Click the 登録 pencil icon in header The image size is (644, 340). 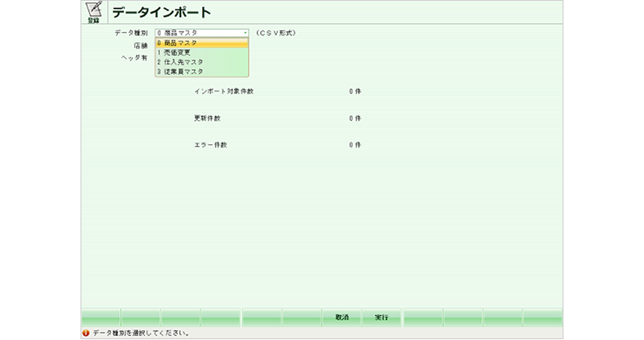94,12
